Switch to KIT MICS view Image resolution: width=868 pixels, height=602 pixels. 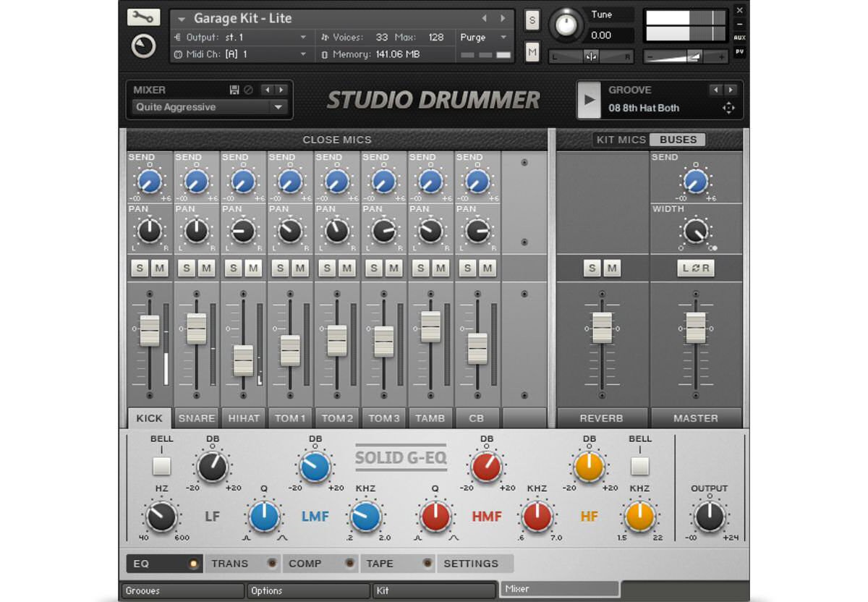(621, 140)
